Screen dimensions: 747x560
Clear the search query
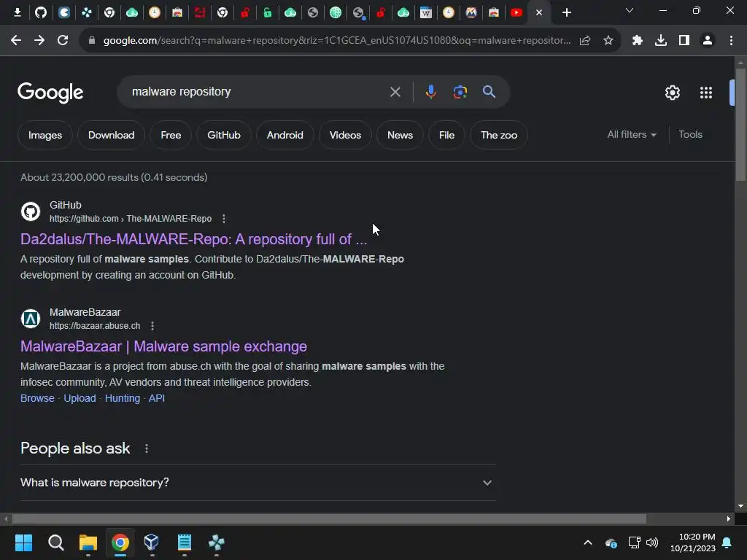coord(395,92)
